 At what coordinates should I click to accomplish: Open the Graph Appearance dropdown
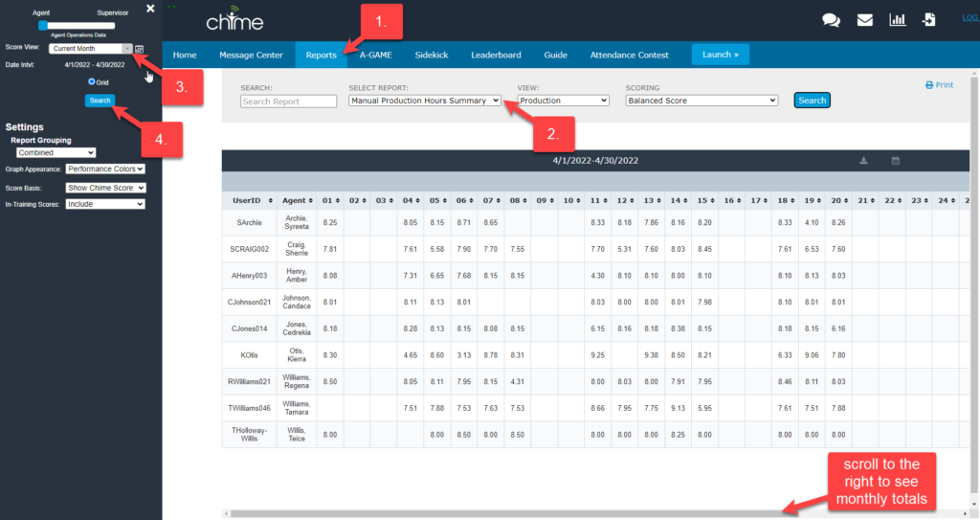tap(105, 169)
